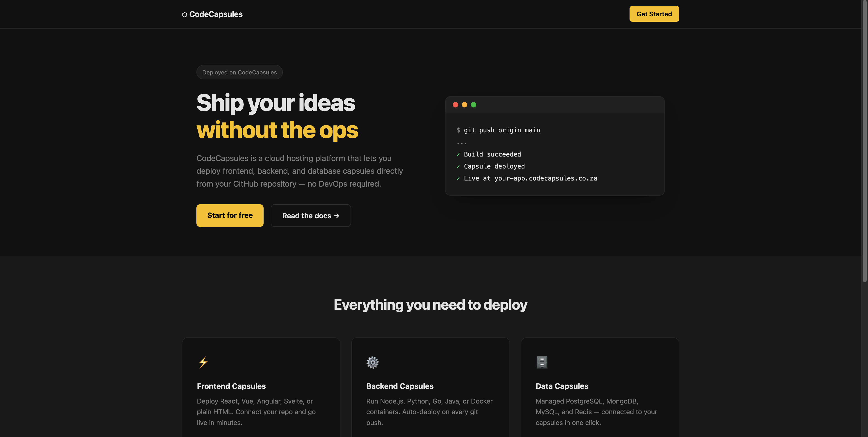868x437 pixels.
Task: Click the red dot on the terminal window
Action: click(x=455, y=104)
